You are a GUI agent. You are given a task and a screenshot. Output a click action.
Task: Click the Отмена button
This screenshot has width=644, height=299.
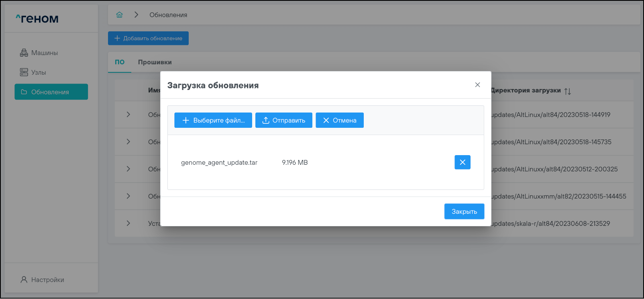click(339, 120)
